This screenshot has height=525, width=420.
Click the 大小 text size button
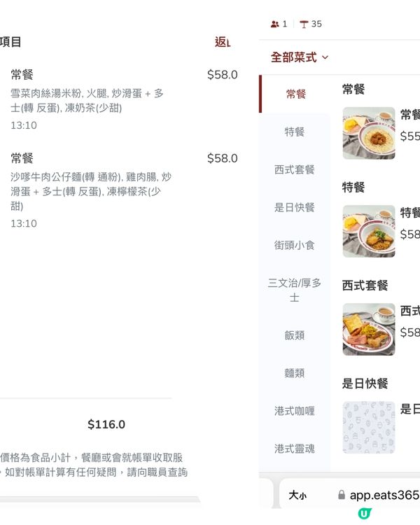(297, 496)
